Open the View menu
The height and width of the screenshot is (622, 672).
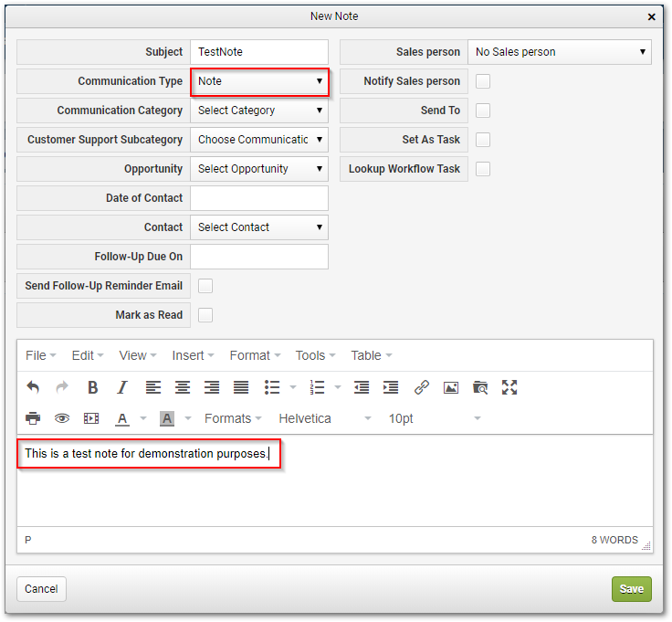point(138,355)
